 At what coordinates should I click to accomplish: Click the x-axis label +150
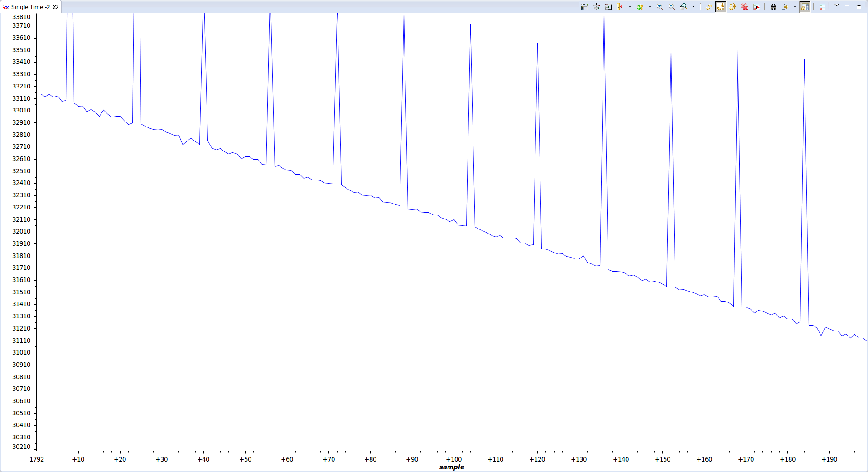click(662, 459)
